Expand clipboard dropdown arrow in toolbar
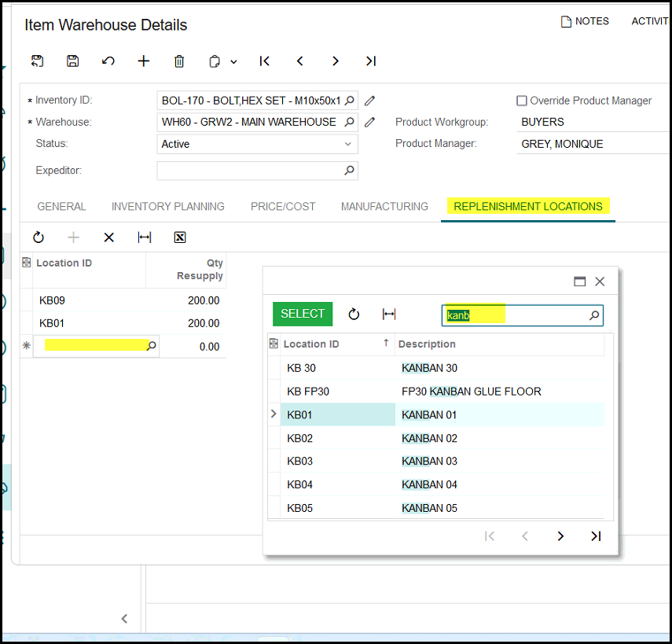This screenshot has width=672, height=644. point(233,61)
